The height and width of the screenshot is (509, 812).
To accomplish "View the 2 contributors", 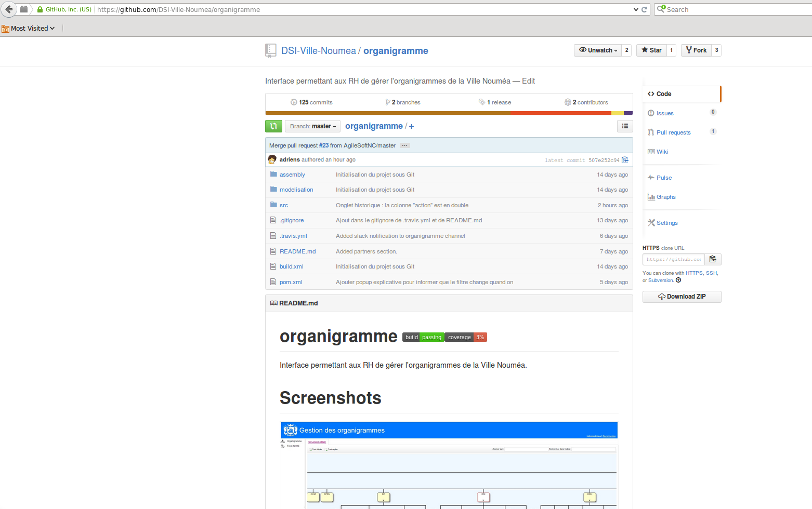I will tap(586, 102).
